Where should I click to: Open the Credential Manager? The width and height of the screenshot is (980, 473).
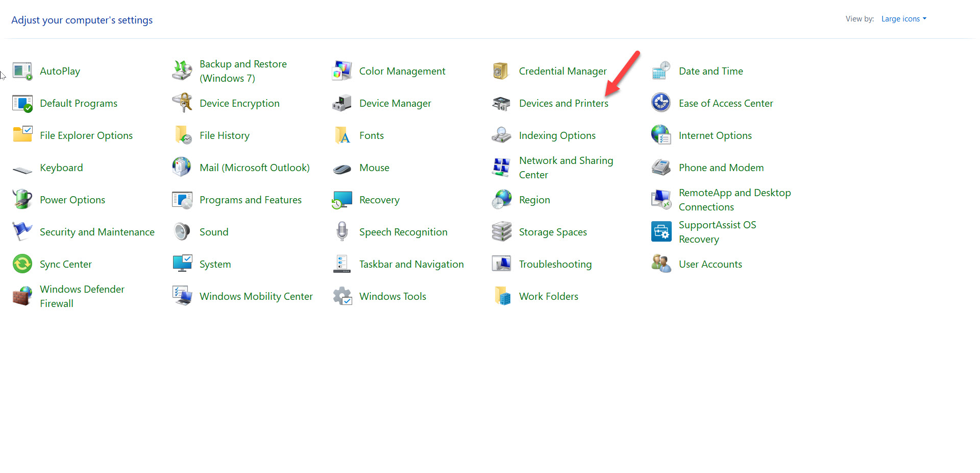[x=562, y=71]
